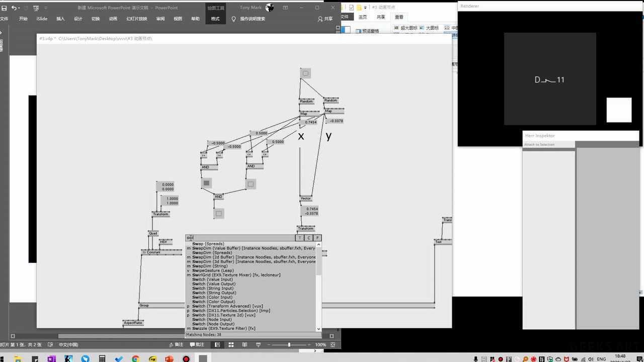Click the undo arrow in PowerPoint
Image resolution: width=644 pixels, height=362 pixels.
click(x=14, y=8)
